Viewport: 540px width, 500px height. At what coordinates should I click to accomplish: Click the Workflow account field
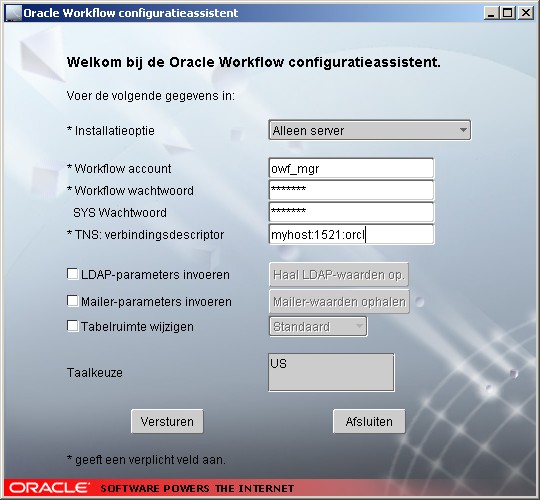351,169
